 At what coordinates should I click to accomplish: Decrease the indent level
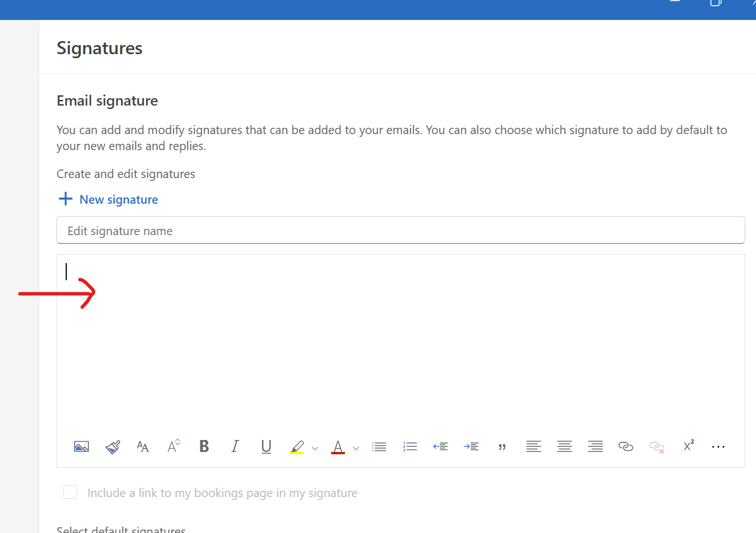(x=440, y=447)
